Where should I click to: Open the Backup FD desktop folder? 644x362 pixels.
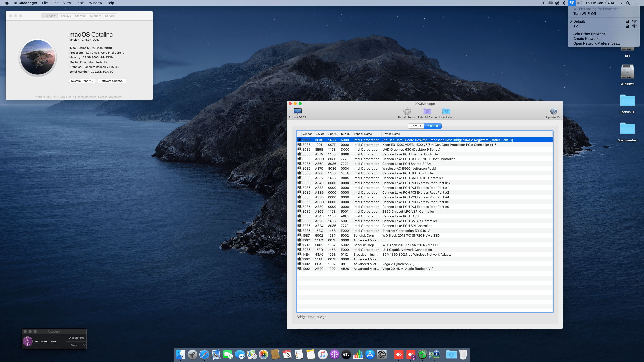click(x=627, y=101)
